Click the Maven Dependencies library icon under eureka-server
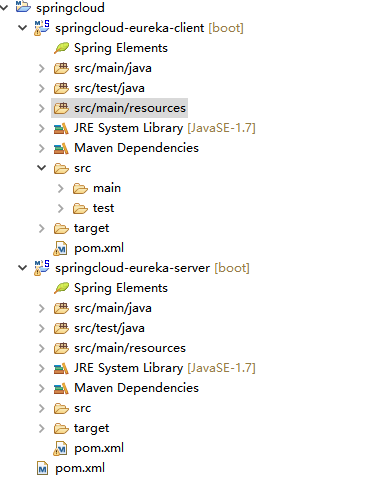The width and height of the screenshot is (370, 499). point(61,388)
